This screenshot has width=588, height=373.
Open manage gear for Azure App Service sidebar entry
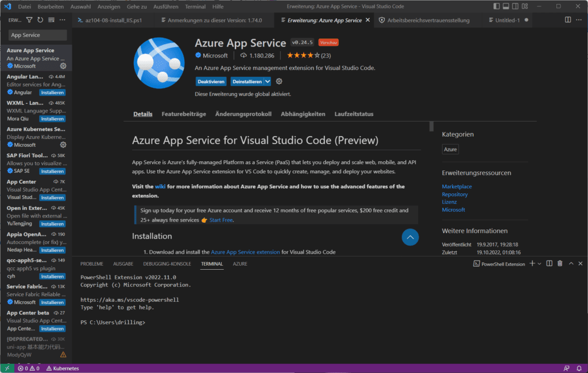tap(63, 66)
